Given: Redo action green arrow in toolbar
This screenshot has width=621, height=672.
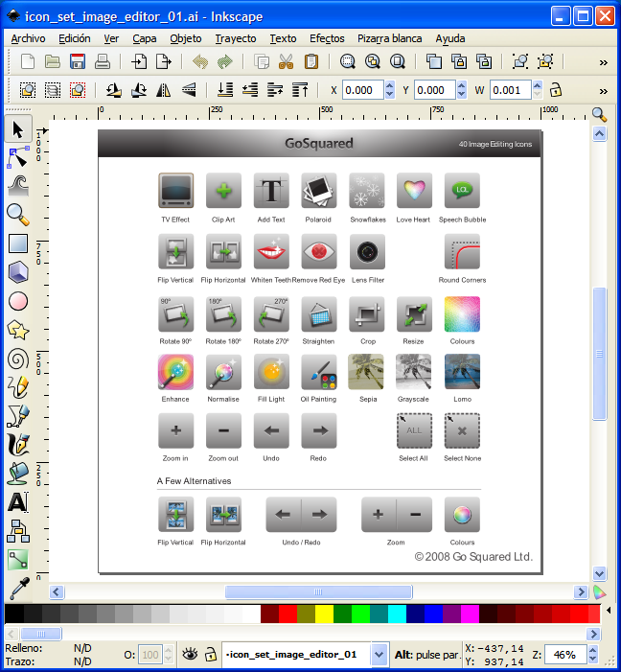Looking at the screenshot, I should click(224, 61).
